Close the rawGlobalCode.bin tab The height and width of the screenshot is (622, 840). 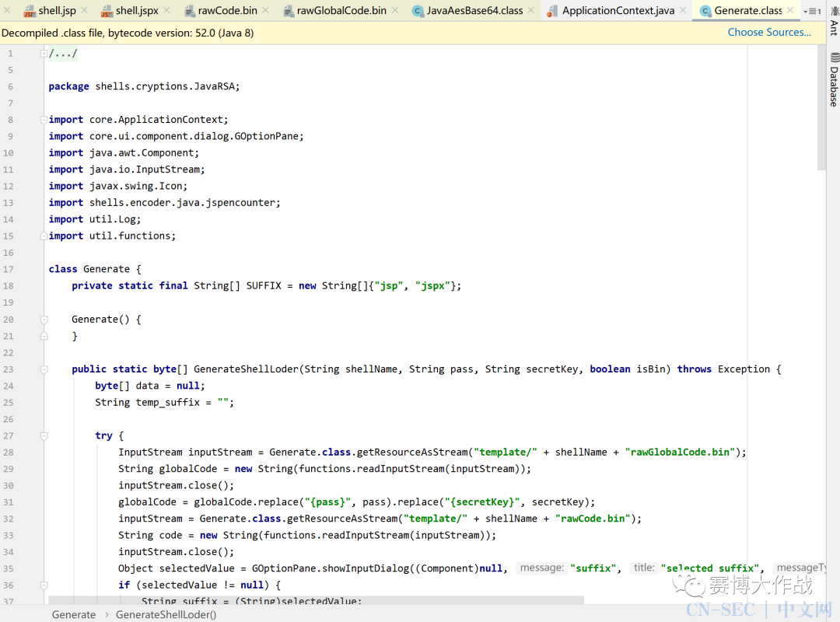click(x=395, y=10)
